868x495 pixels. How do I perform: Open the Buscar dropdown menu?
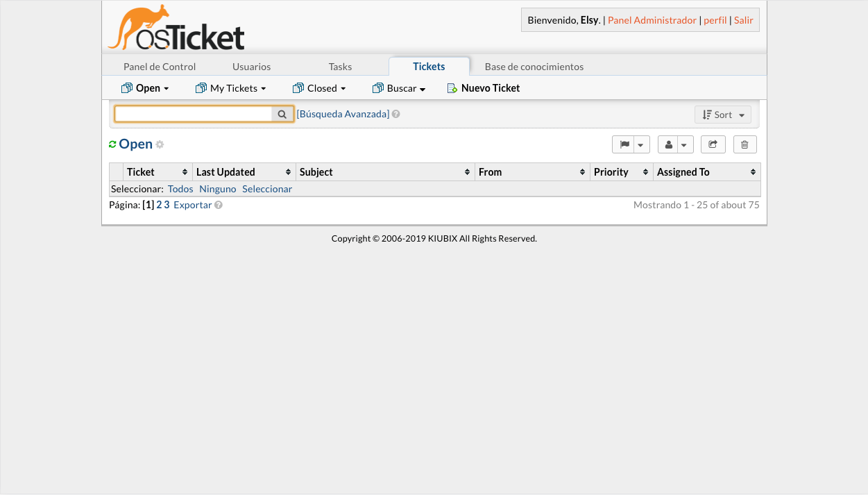[x=399, y=88]
